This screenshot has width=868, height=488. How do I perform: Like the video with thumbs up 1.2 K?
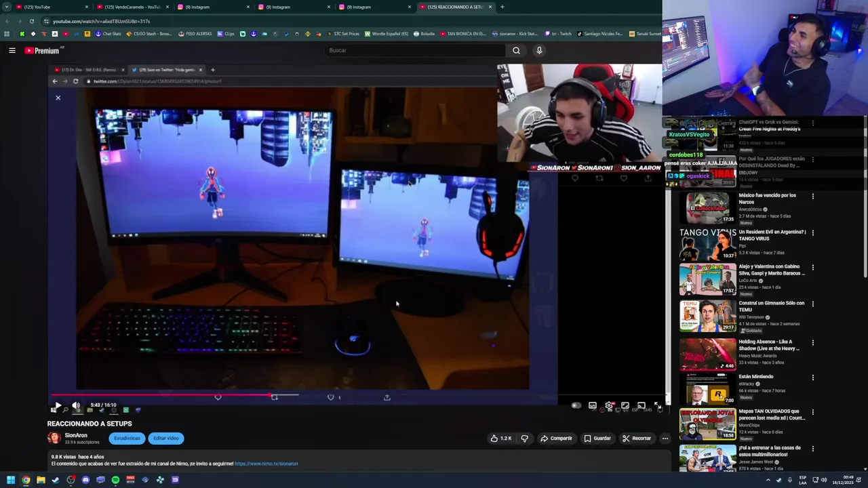point(500,439)
